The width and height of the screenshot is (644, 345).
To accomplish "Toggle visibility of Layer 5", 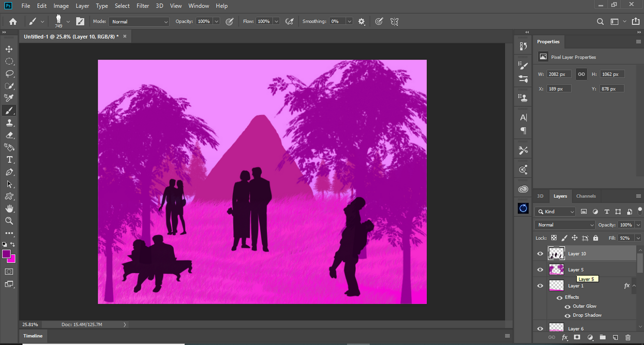I will tap(540, 270).
